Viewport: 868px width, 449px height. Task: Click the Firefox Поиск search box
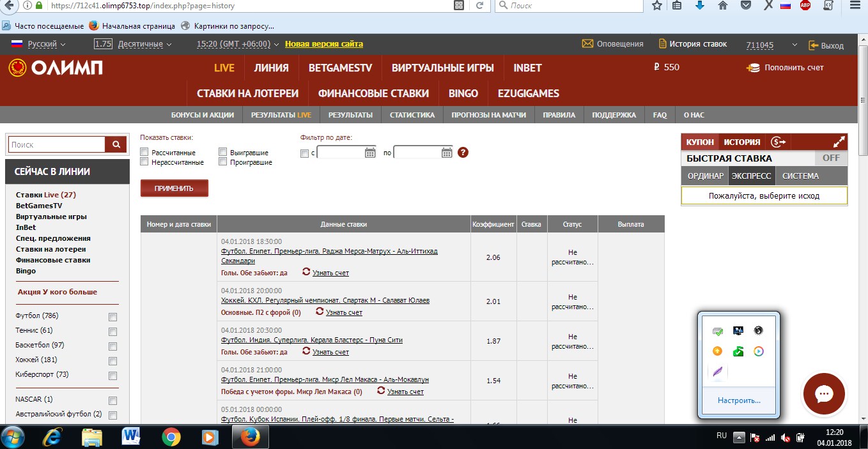(x=569, y=5)
